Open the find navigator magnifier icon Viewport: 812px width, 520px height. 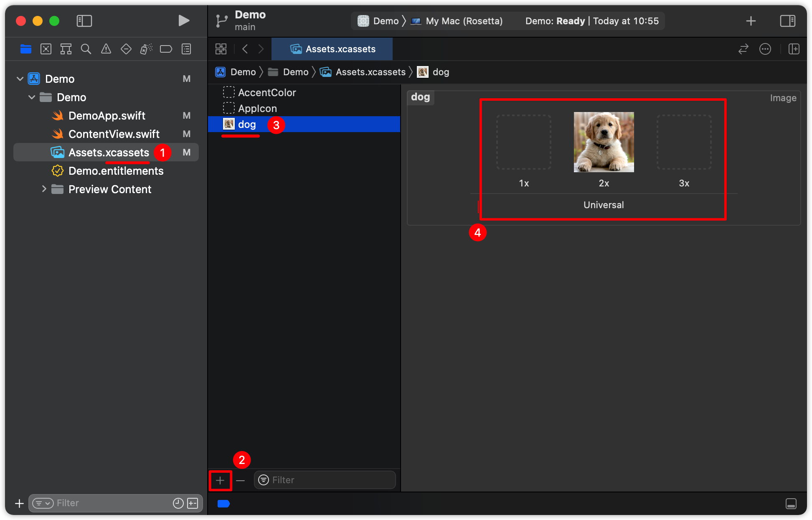click(x=86, y=49)
